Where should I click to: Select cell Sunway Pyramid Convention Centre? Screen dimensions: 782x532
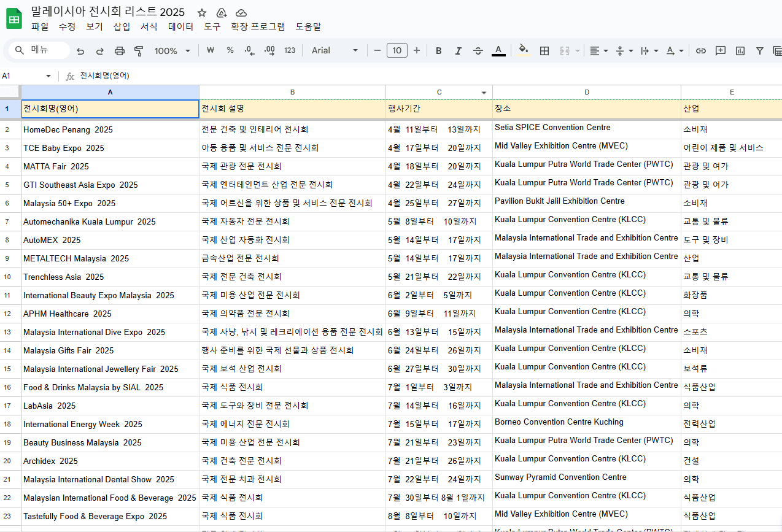click(x=587, y=479)
